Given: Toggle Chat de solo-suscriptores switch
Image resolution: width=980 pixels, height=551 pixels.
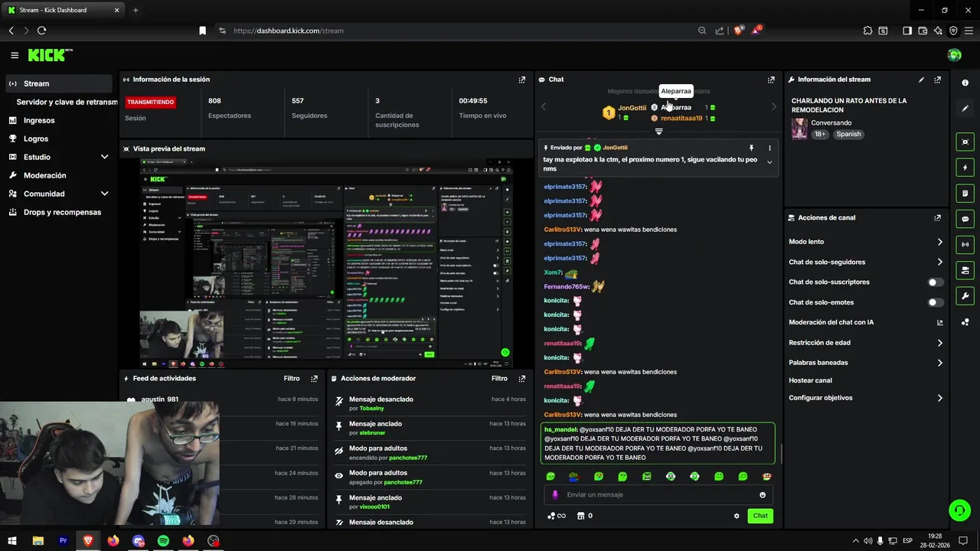Looking at the screenshot, I should point(936,282).
